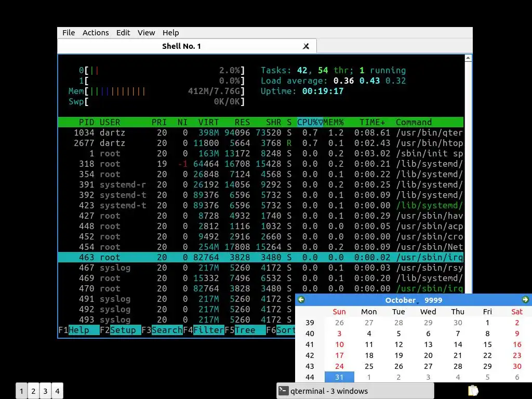The height and width of the screenshot is (399, 532).
Task: Sort by the MEM% column header
Action: (334, 122)
